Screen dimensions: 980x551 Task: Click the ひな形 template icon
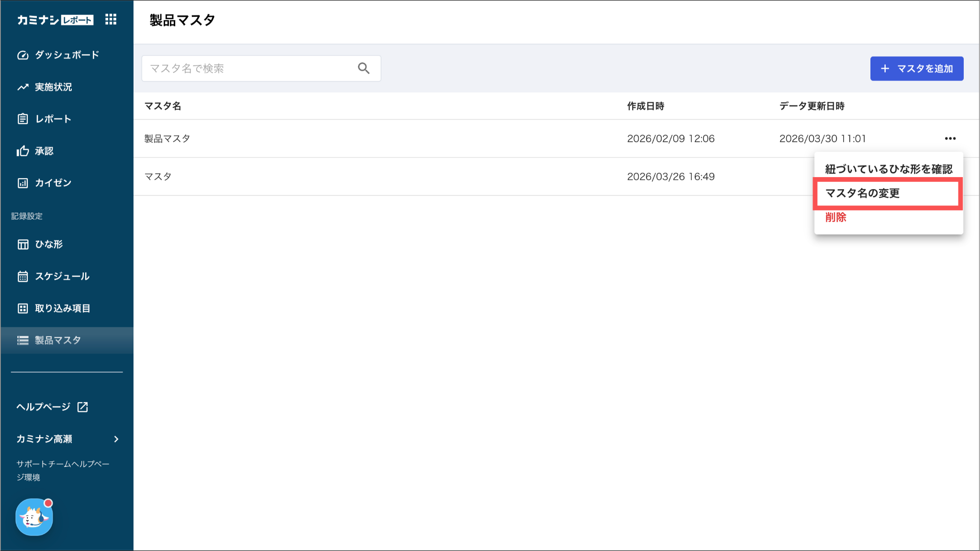(x=22, y=244)
